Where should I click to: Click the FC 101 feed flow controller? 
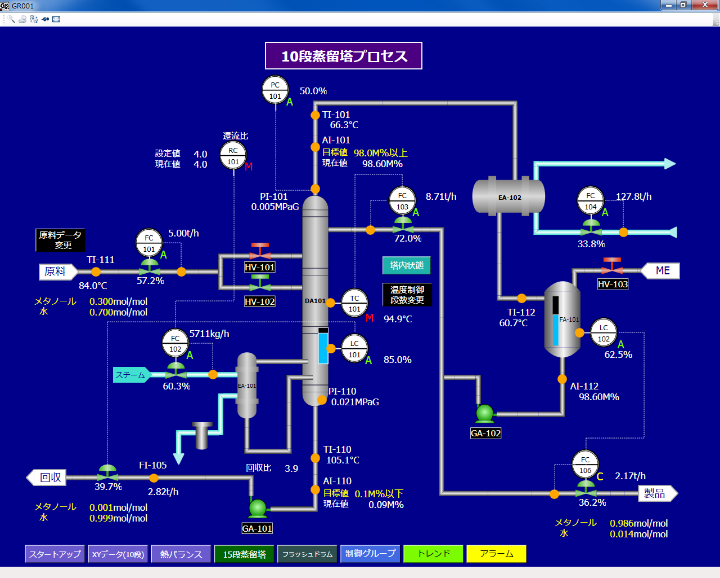(x=149, y=242)
